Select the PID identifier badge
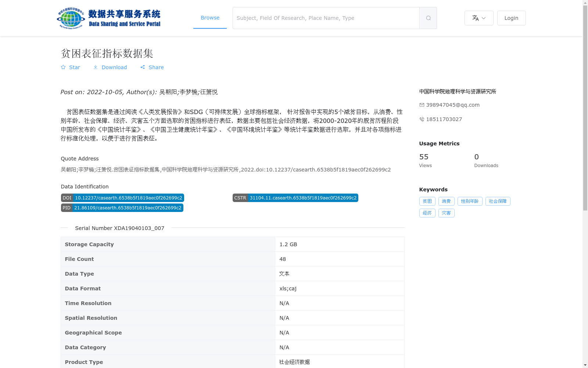The width and height of the screenshot is (588, 368). (122, 208)
